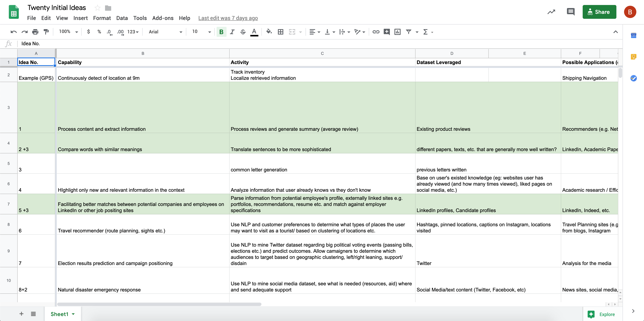Image resolution: width=644 pixels, height=321 pixels.
Task: Format as currency with dollar icon
Action: coord(89,32)
